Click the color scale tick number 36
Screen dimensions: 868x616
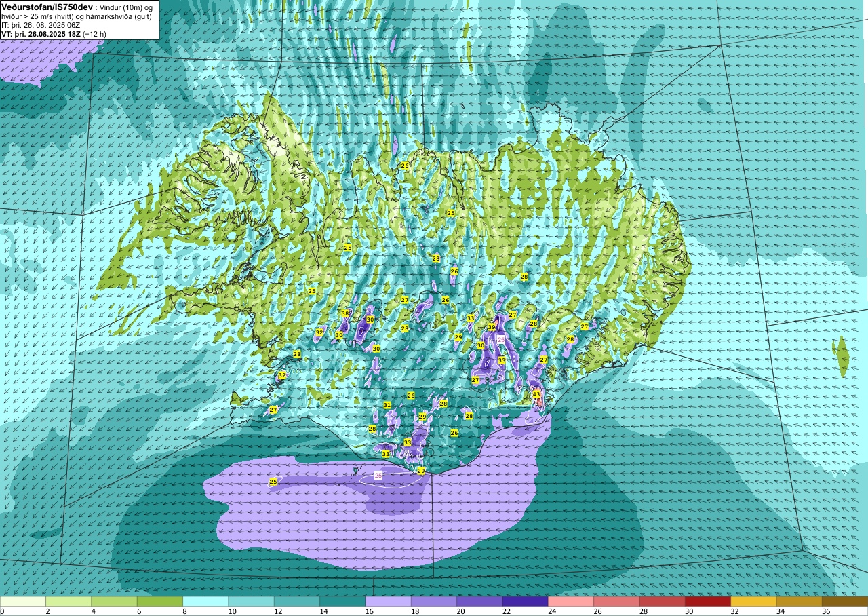[x=827, y=611]
